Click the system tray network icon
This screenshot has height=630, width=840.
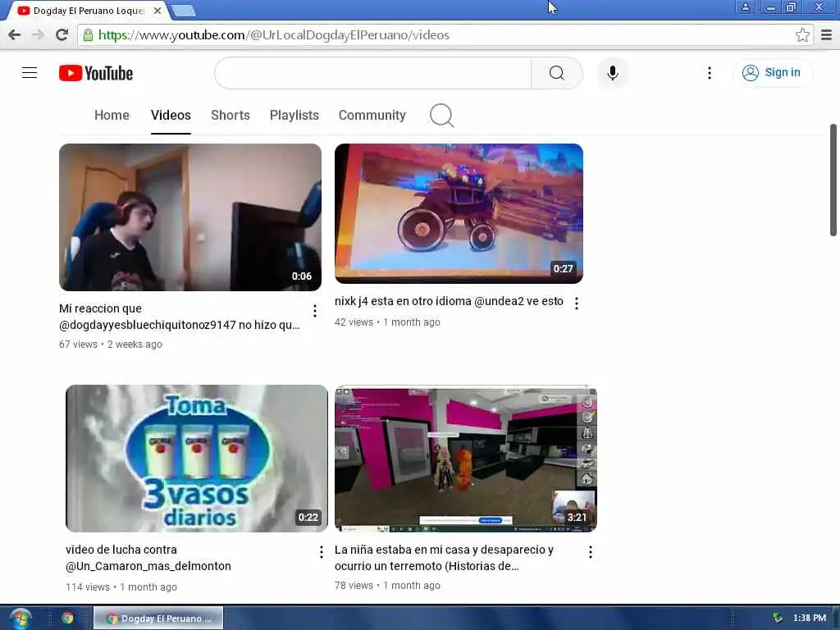click(778, 618)
